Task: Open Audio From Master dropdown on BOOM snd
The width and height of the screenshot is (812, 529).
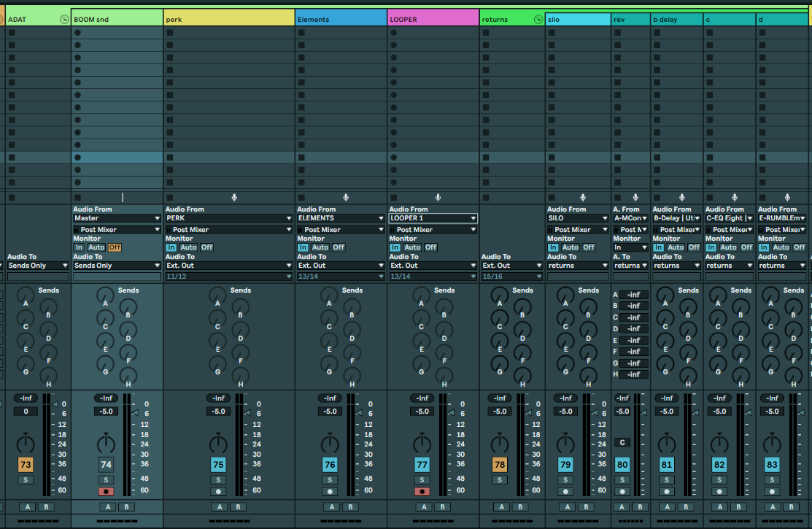Action: click(117, 218)
